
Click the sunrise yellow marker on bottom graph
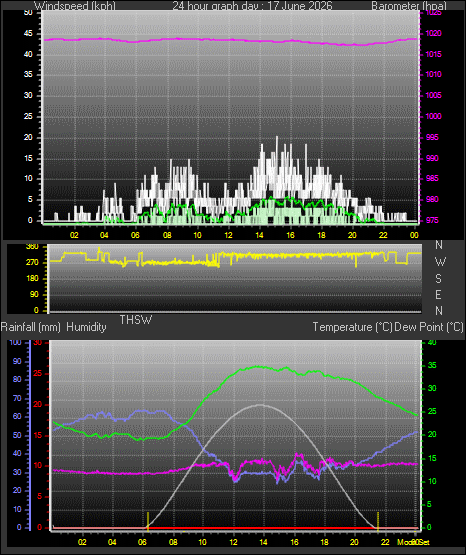(148, 521)
